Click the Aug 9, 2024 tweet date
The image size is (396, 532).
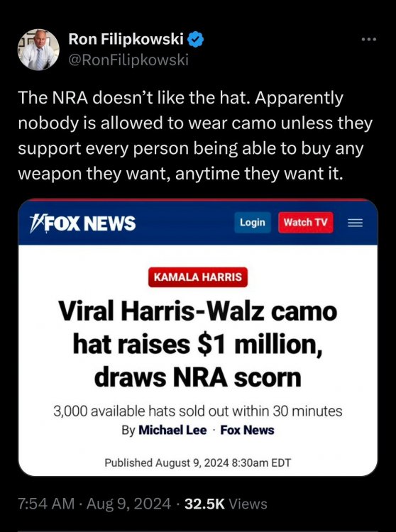(x=128, y=504)
